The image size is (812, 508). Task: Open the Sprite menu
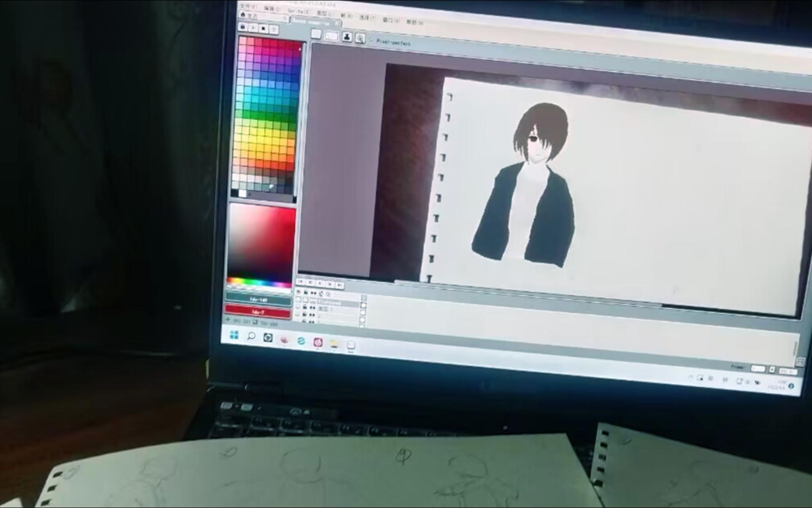[x=298, y=10]
